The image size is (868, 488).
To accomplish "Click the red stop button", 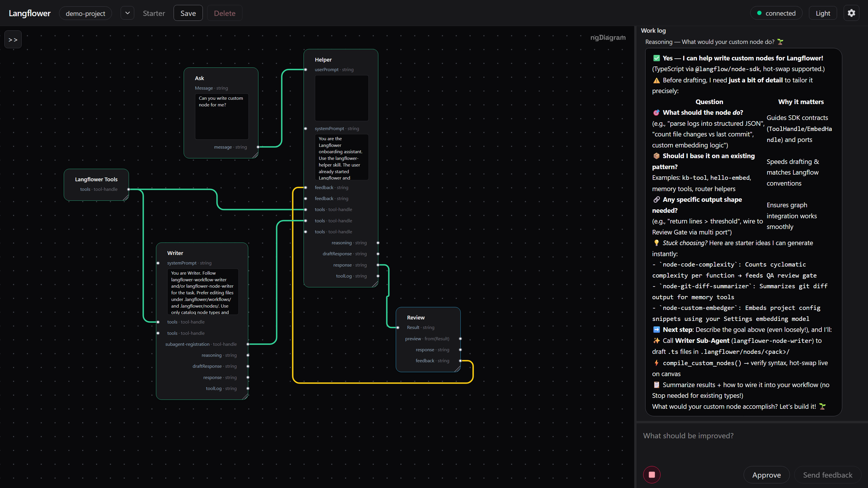I will (652, 474).
